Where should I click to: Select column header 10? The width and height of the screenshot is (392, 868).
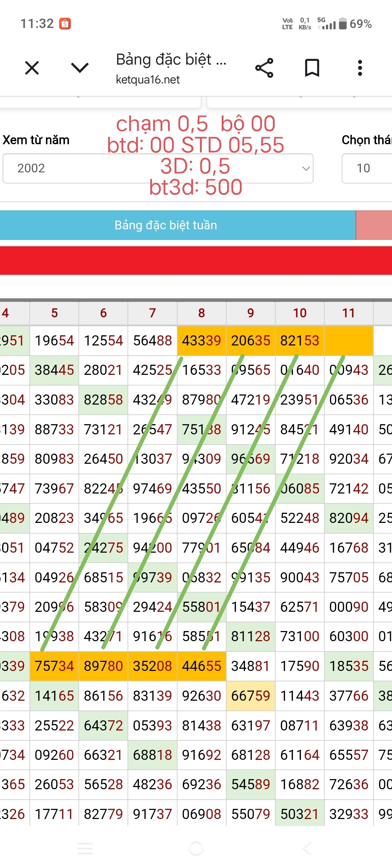click(x=300, y=313)
